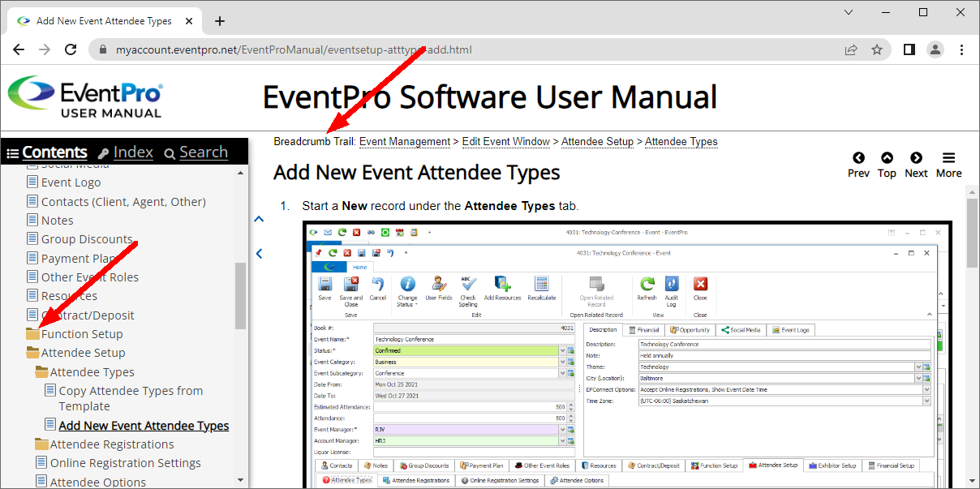Open the Online Registration Settings topic
The image size is (980, 489).
pos(125,463)
